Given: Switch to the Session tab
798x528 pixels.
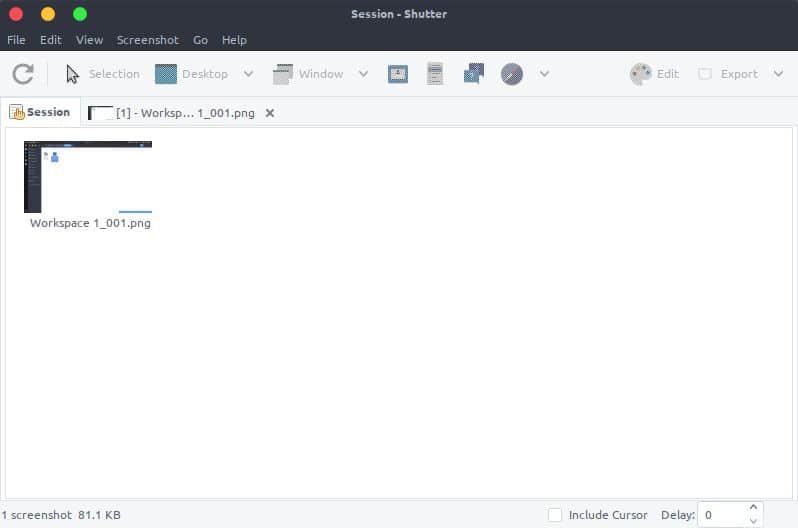Looking at the screenshot, I should point(40,112).
